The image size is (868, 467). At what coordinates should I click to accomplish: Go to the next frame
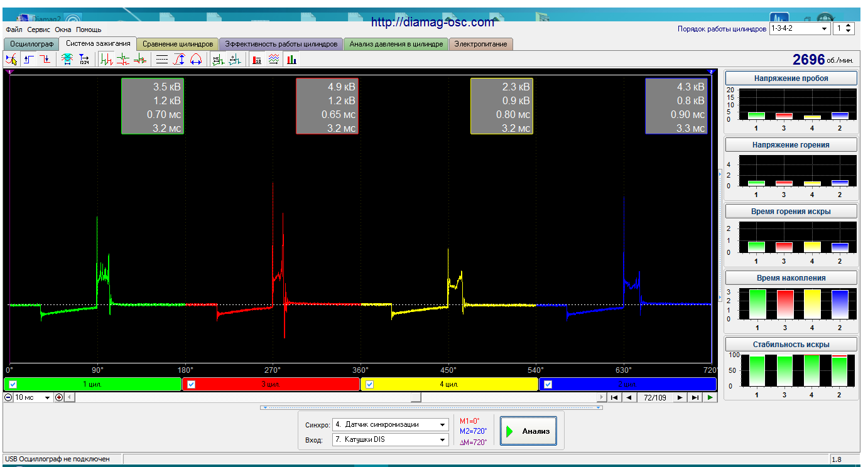point(680,397)
